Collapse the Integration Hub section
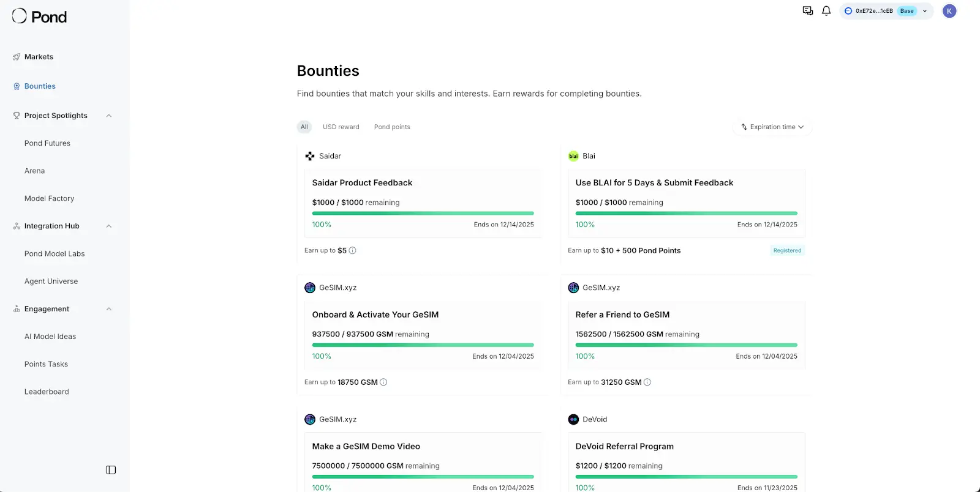Viewport: 980px width, 492px height. [x=109, y=226]
